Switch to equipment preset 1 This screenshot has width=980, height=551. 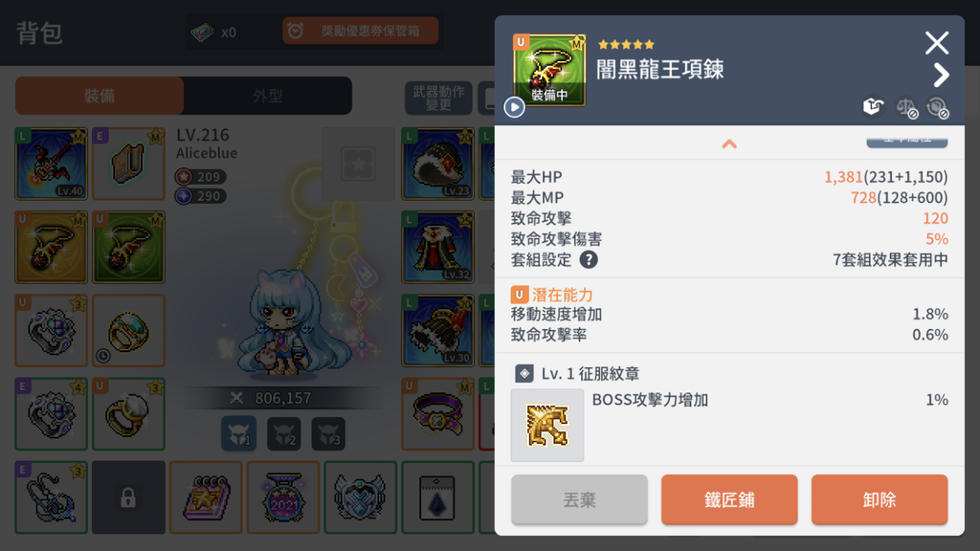238,433
